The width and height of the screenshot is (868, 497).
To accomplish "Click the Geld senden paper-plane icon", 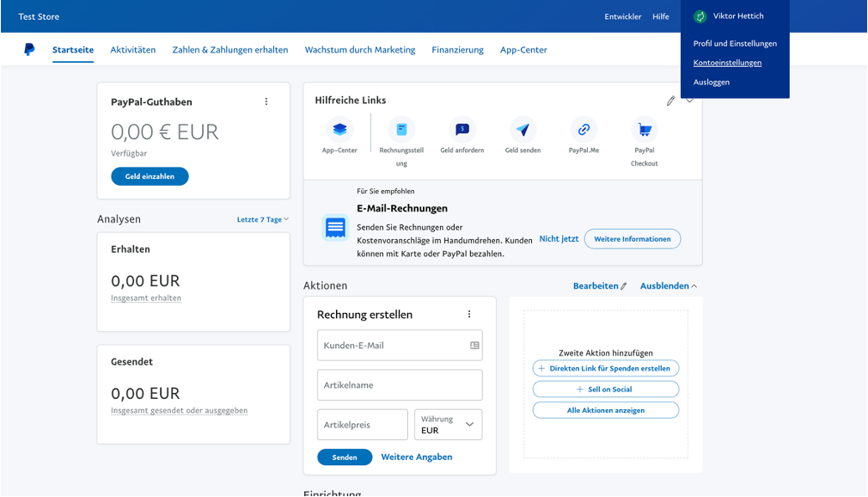I will click(x=523, y=129).
